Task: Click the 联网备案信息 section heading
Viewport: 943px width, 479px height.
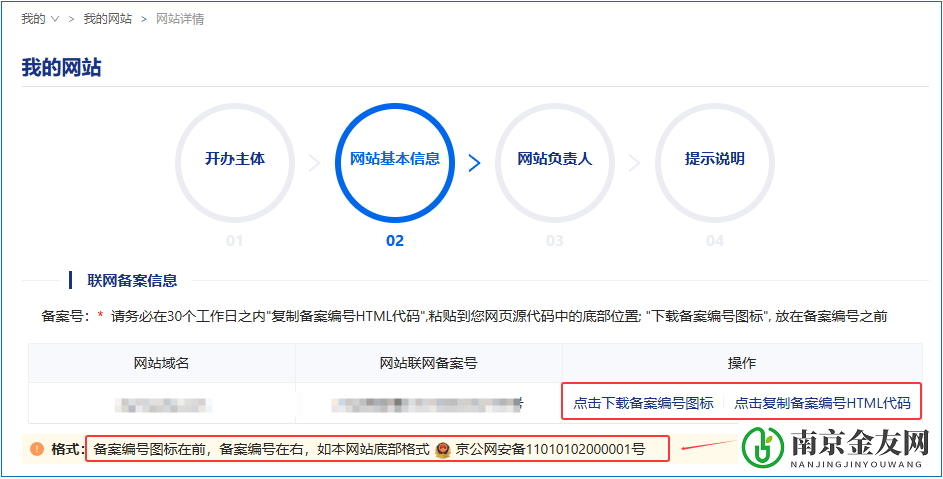Action: pos(132,280)
